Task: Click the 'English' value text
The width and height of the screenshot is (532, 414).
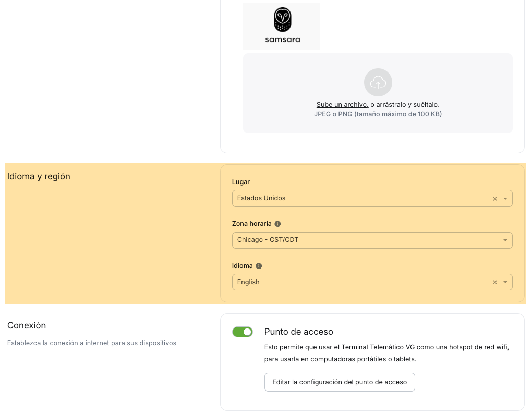Action: 248,282
